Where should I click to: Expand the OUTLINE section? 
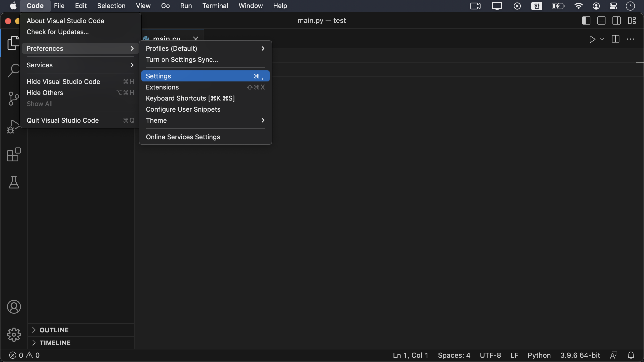[x=54, y=330]
